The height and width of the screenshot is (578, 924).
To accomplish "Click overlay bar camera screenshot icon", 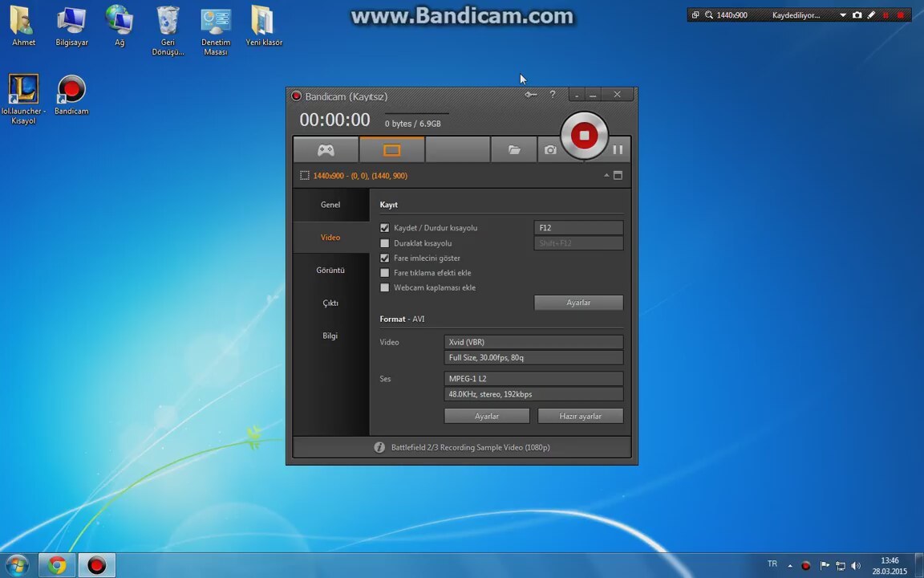I will pos(857,15).
